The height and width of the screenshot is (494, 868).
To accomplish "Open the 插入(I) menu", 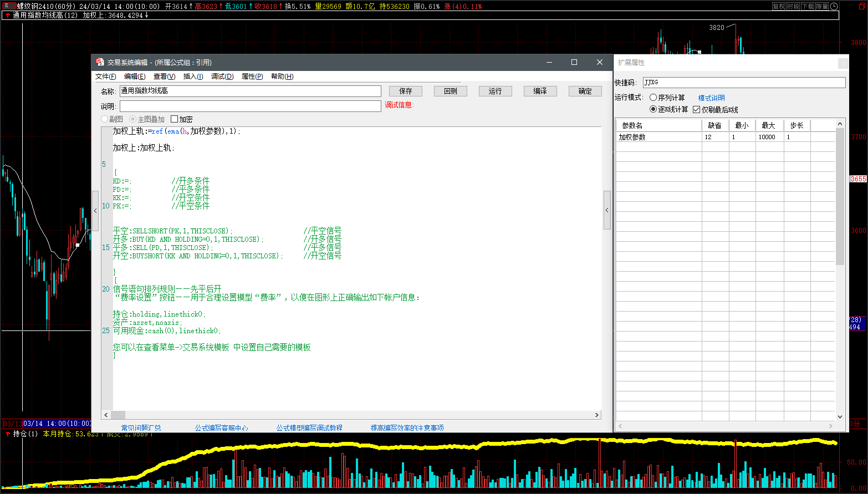I will pos(193,77).
